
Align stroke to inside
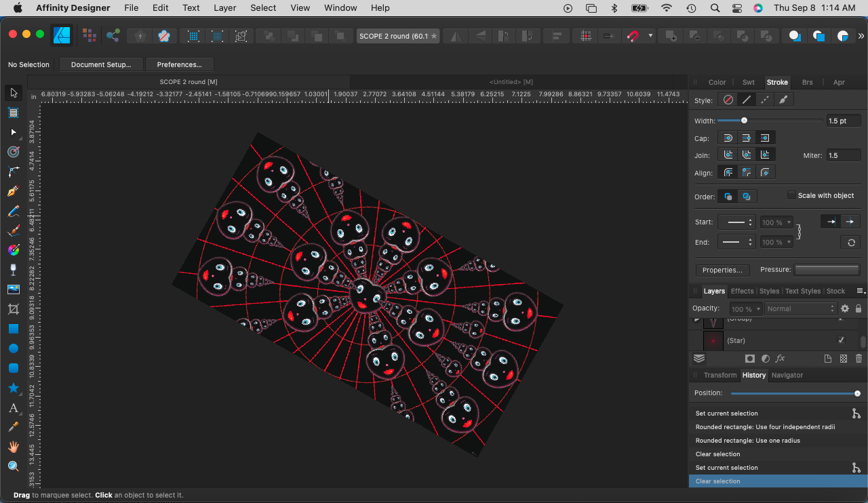click(747, 173)
